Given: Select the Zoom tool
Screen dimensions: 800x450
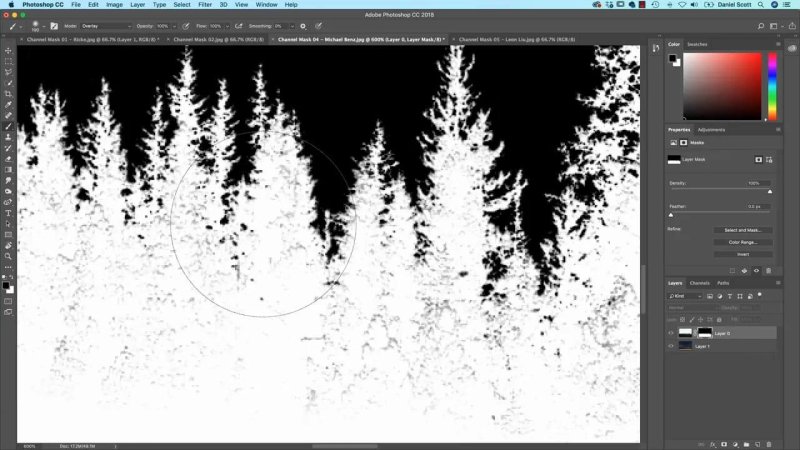Looking at the screenshot, I should pos(8,256).
